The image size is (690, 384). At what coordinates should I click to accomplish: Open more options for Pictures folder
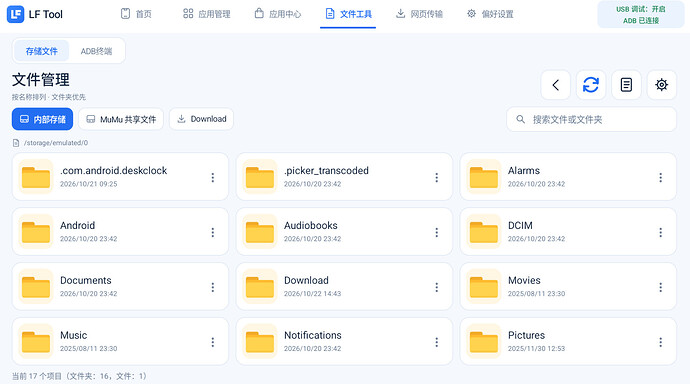point(661,342)
